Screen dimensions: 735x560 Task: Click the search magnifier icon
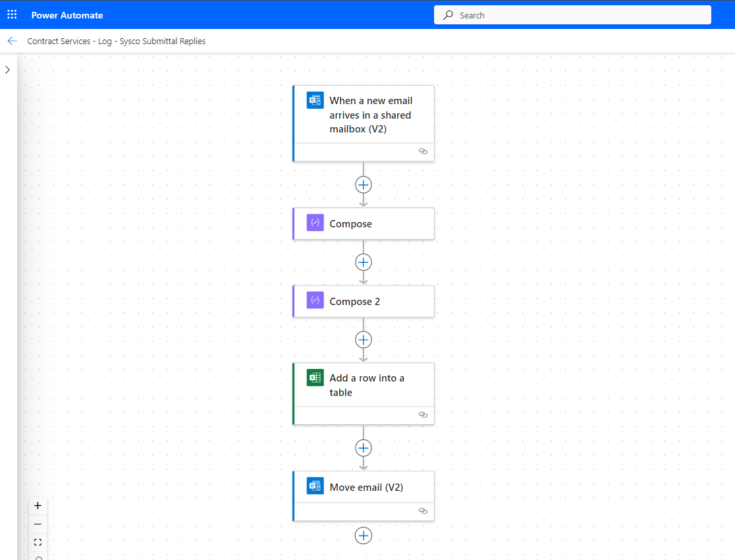[x=448, y=15]
